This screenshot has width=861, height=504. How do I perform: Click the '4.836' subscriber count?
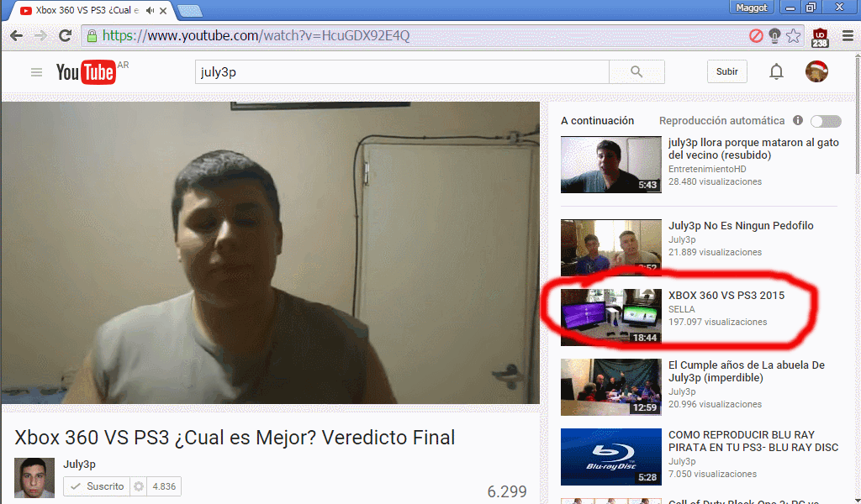[164, 486]
